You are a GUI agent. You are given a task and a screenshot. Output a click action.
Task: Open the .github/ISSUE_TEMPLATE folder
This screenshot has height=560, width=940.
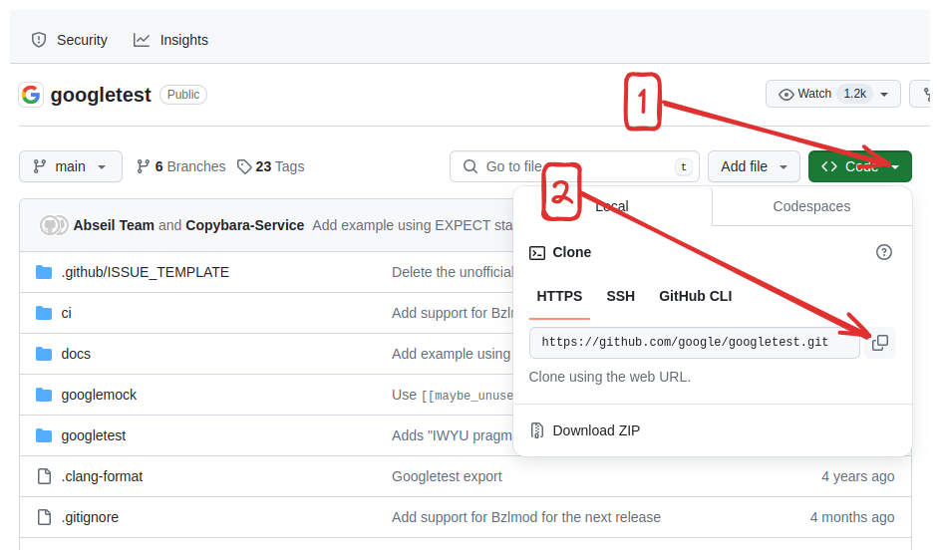(x=146, y=273)
